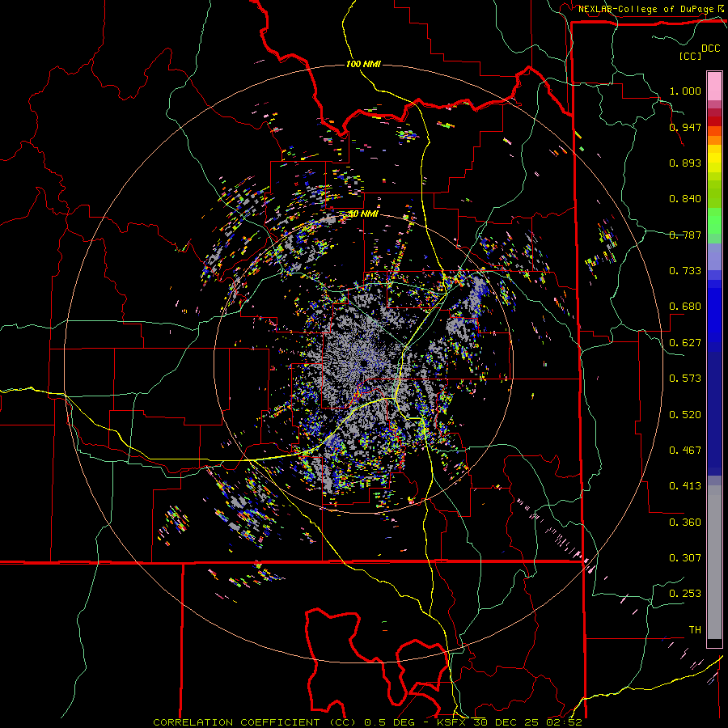Click the radar site center point
The width and height of the screenshot is (728, 728).
point(363,363)
